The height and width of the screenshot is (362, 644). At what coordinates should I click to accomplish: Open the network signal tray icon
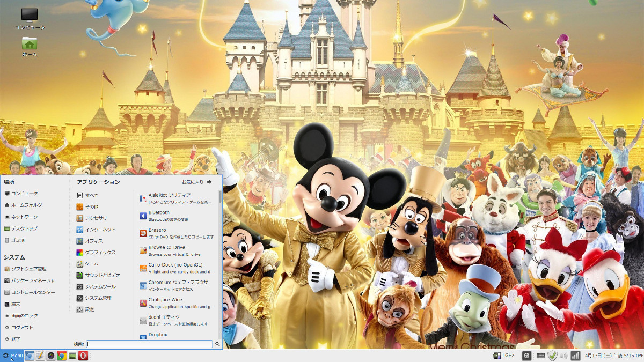tap(575, 356)
